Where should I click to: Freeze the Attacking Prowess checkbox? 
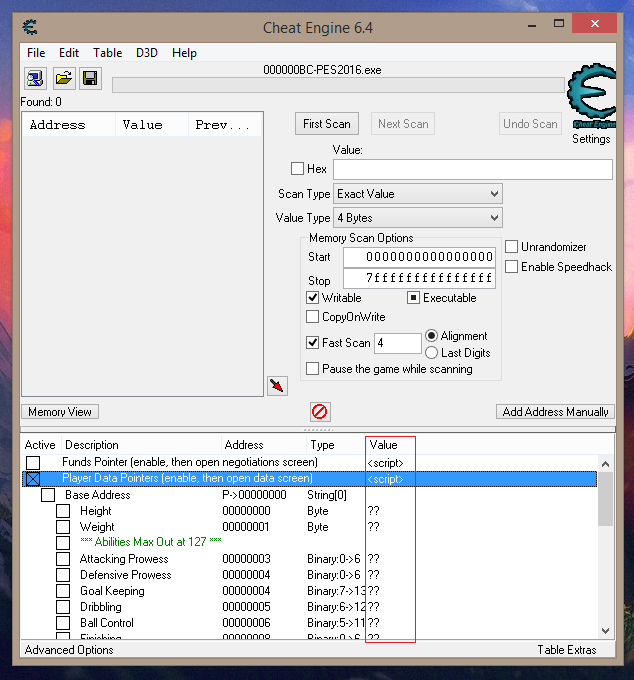63,559
